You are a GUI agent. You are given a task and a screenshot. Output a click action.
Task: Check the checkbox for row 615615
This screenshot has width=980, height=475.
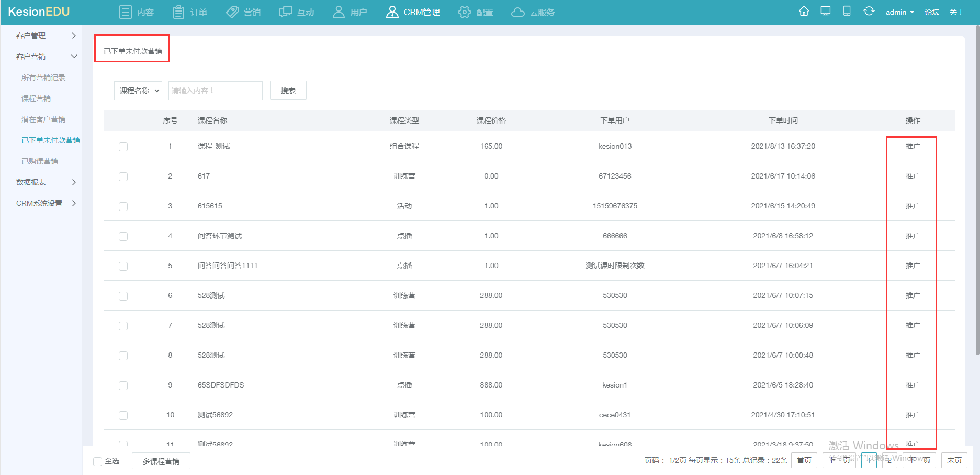(123, 206)
